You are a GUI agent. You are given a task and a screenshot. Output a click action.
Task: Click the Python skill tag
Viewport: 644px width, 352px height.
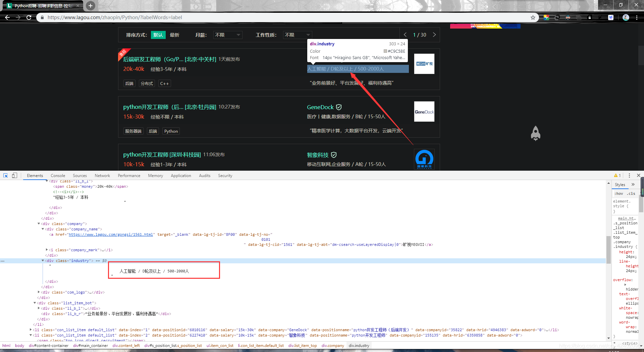(x=171, y=131)
